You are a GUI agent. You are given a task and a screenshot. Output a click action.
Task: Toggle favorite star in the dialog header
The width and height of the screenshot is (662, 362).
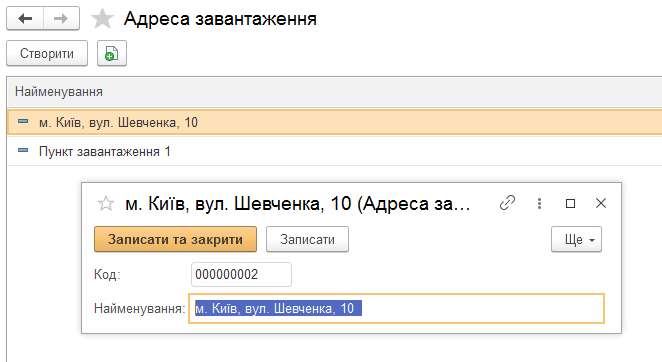tap(106, 204)
